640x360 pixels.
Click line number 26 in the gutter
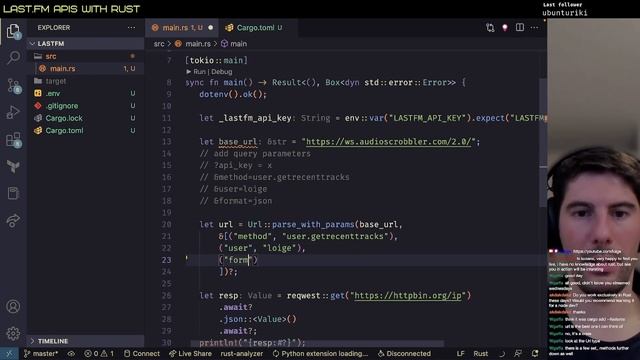(x=166, y=296)
